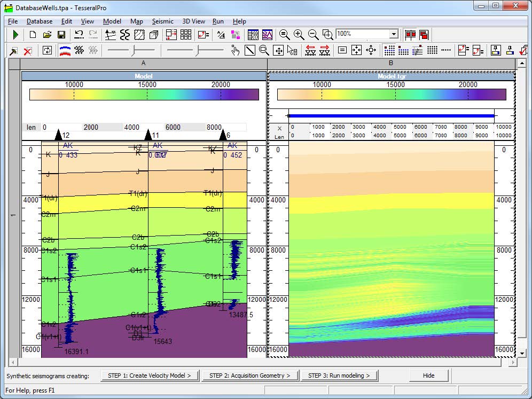Click the first toolbar slider handle
532x399 pixels.
point(134,50)
